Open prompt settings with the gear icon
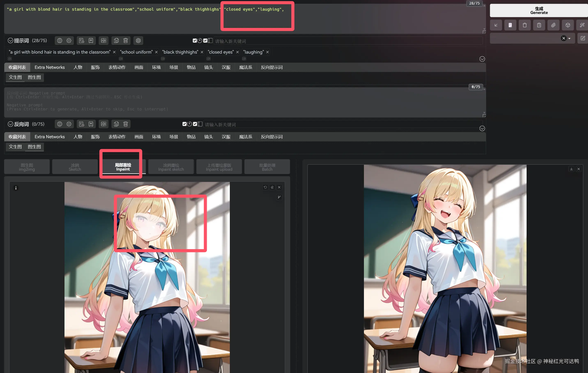Viewport: 588px width, 373px height. point(69,40)
